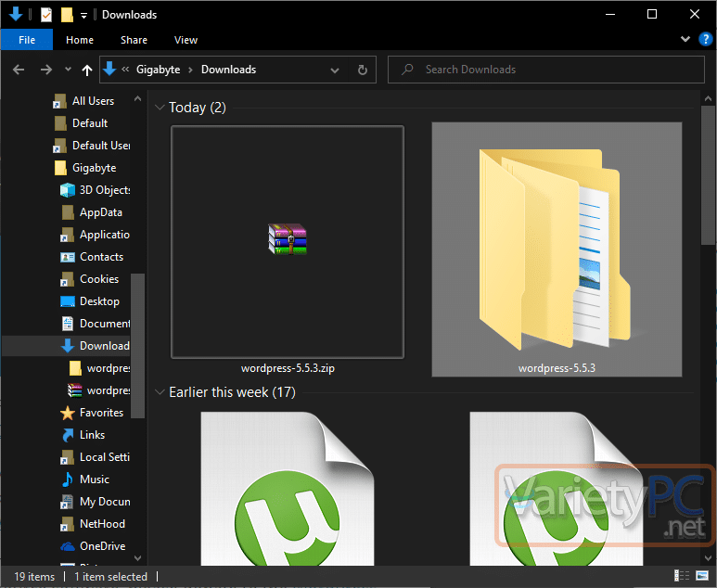This screenshot has width=717, height=588.
Task: Open the Customize Quick Access Toolbar dropdown
Action: click(83, 16)
